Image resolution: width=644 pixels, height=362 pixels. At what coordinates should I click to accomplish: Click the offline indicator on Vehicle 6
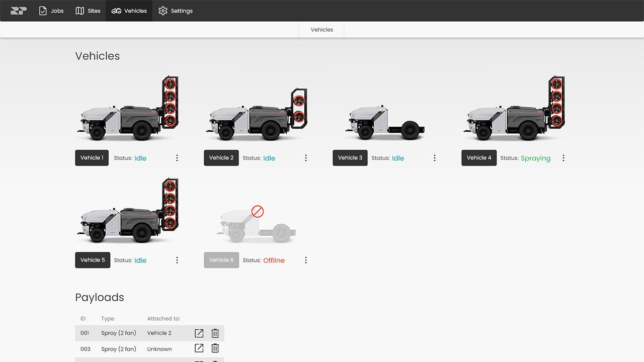click(257, 212)
